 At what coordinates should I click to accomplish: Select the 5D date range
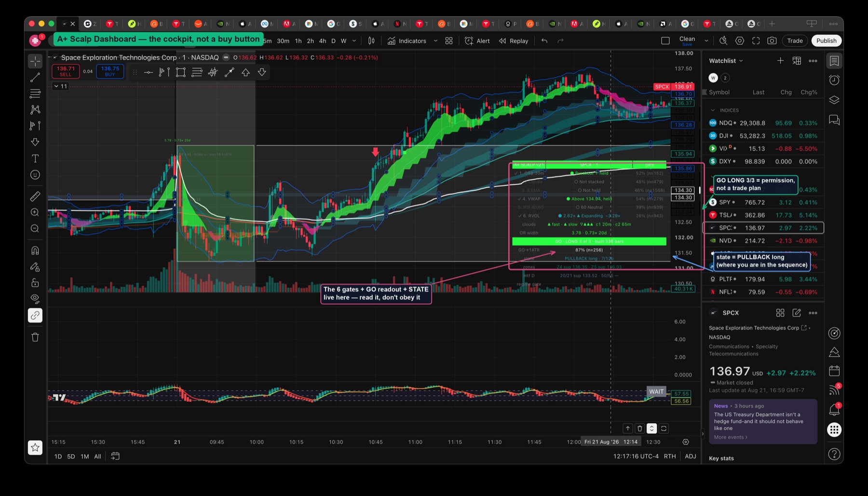[71, 456]
